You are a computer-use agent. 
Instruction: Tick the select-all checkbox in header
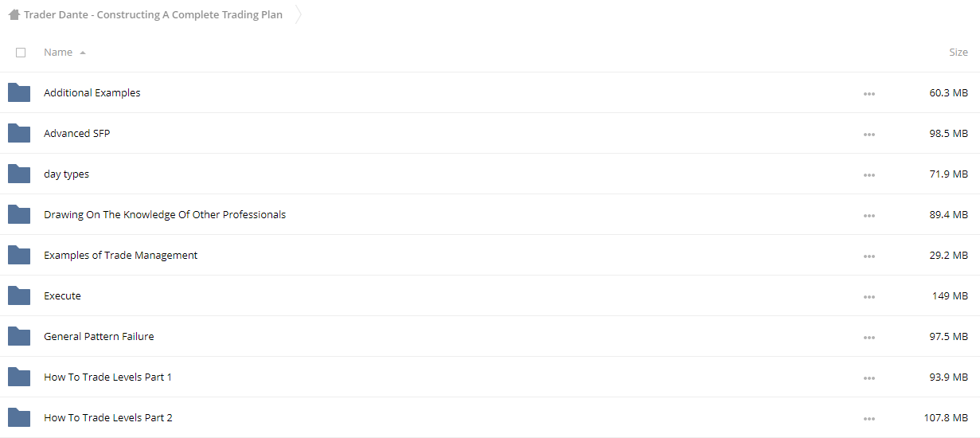pos(21,53)
